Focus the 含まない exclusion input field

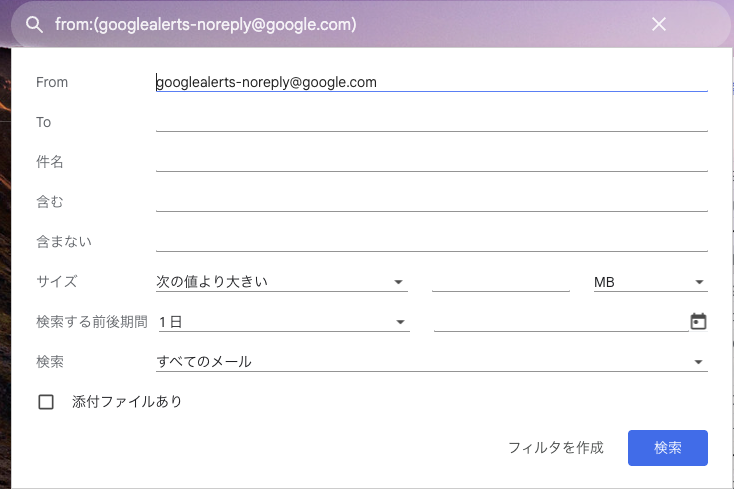click(x=431, y=241)
